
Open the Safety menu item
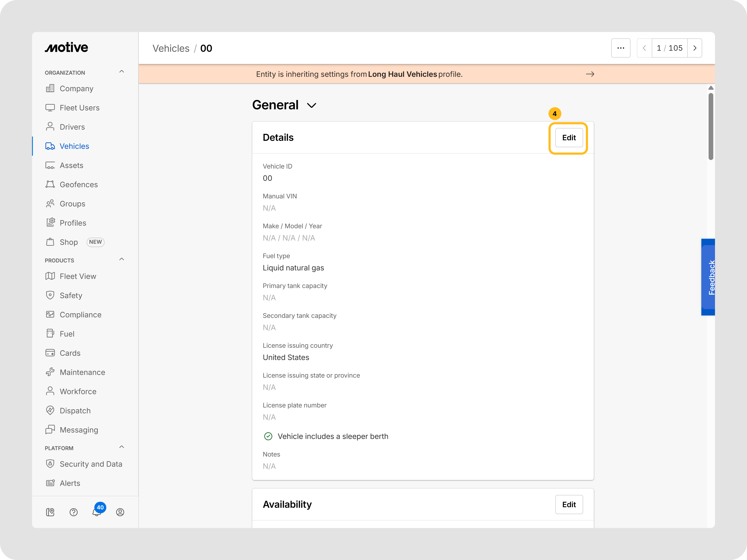(71, 295)
